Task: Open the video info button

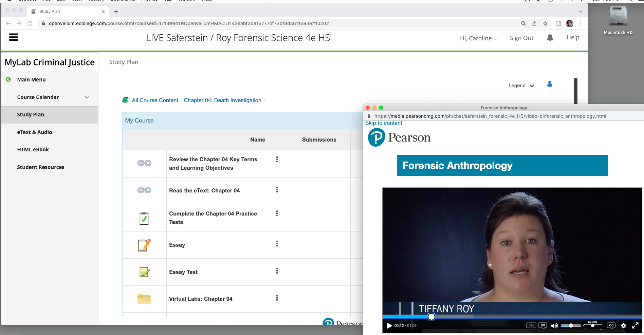Action: tap(531, 325)
